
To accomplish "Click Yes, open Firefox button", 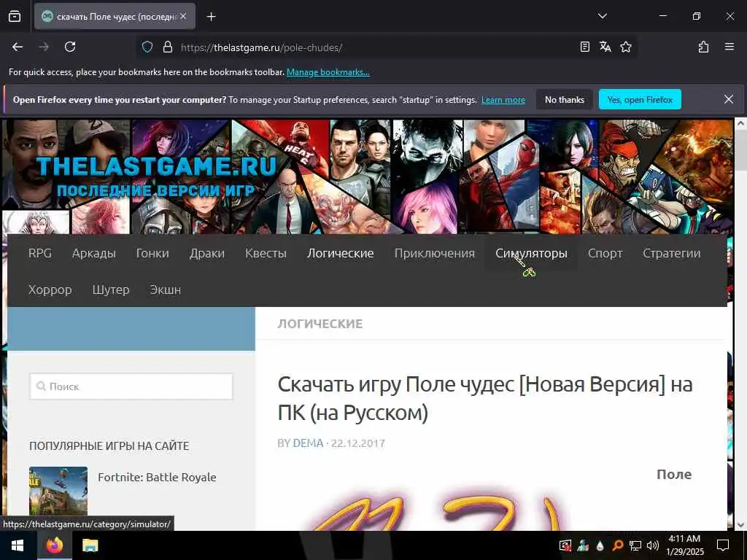I will (640, 99).
